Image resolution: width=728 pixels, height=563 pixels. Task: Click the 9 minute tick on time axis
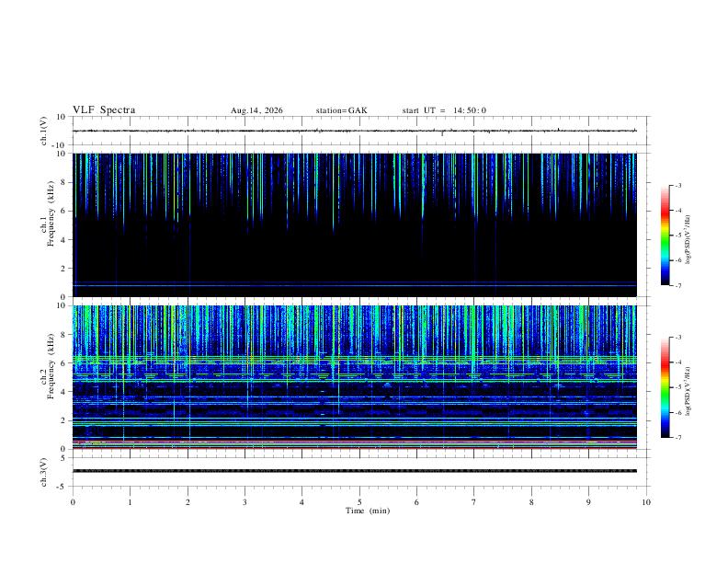[x=588, y=502]
